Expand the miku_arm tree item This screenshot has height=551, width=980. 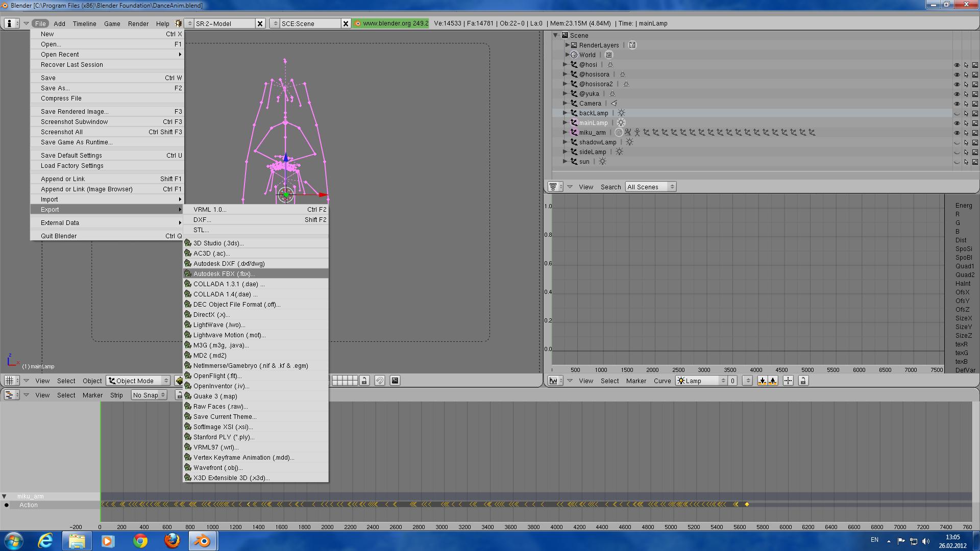(x=565, y=132)
